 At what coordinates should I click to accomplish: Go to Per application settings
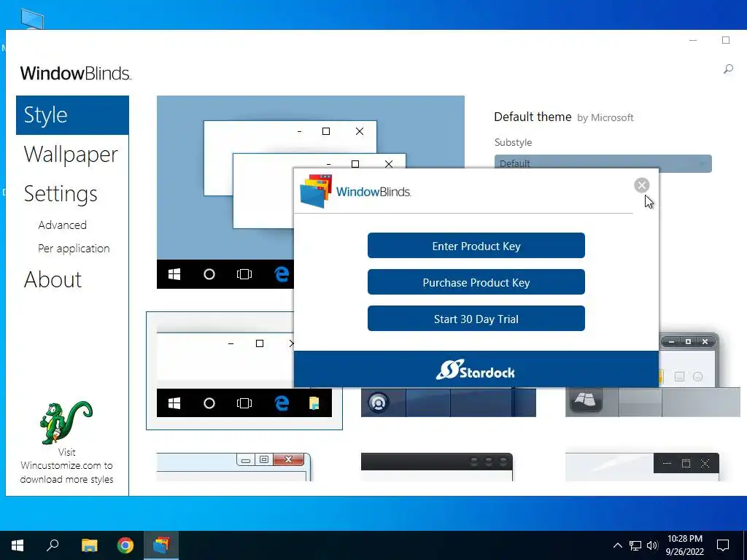(x=74, y=249)
